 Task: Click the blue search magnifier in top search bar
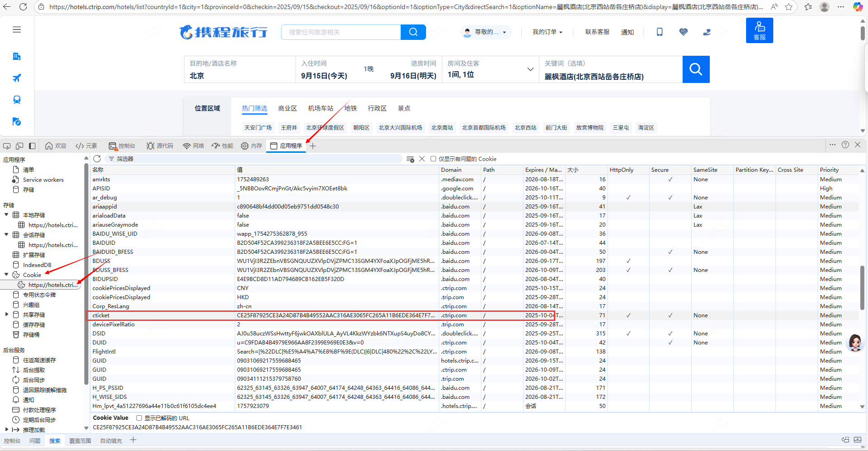(413, 32)
